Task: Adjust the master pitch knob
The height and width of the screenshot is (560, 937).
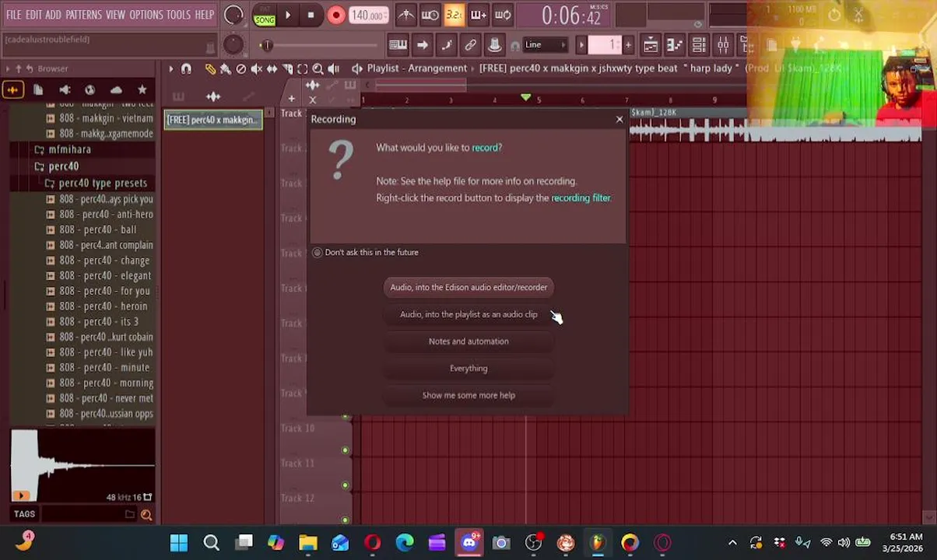Action: click(x=233, y=45)
